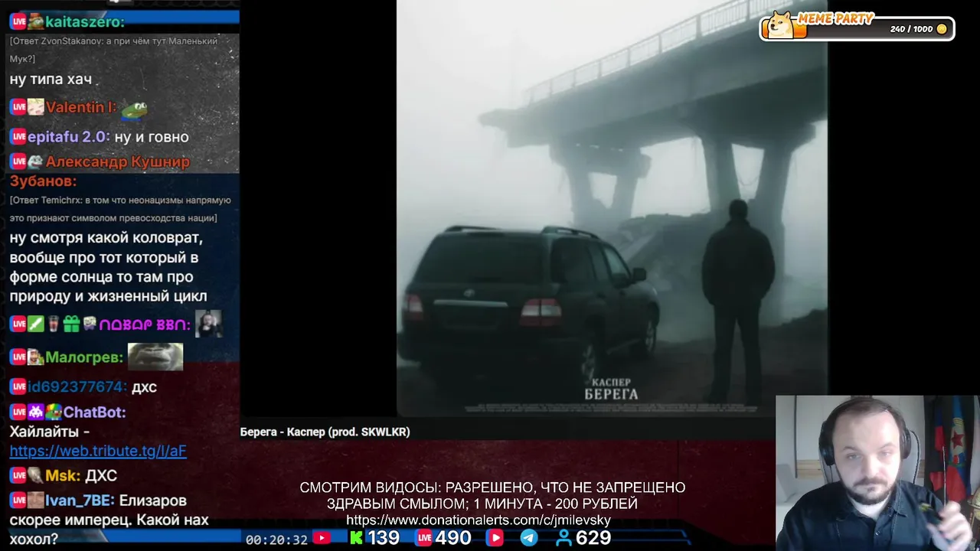Click the LIVE badge beside epitafu 2.0
980x551 pixels.
[x=18, y=137]
